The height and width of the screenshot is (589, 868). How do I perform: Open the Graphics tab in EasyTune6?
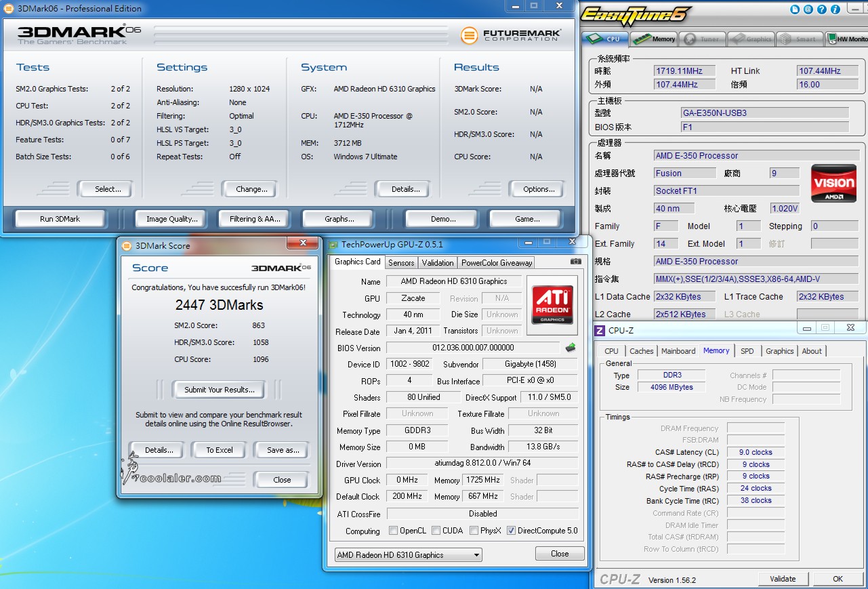click(x=751, y=39)
